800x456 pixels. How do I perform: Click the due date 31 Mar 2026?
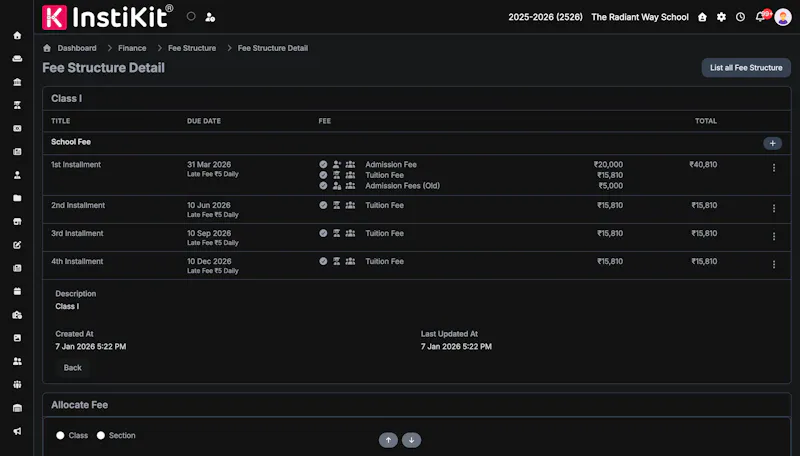(x=209, y=164)
